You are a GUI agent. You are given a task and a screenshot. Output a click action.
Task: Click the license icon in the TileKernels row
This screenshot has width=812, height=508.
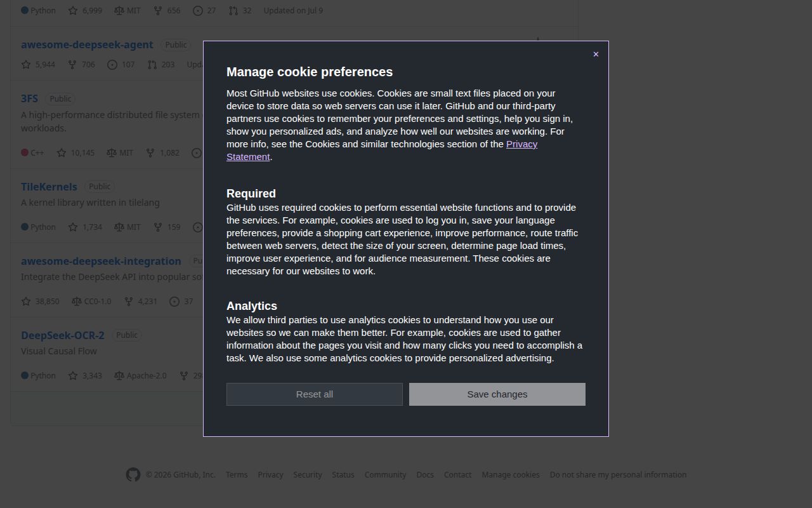click(119, 227)
